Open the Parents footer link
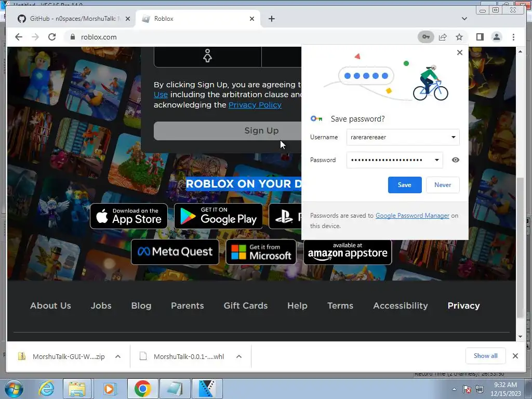This screenshot has height=399, width=532. click(x=187, y=305)
